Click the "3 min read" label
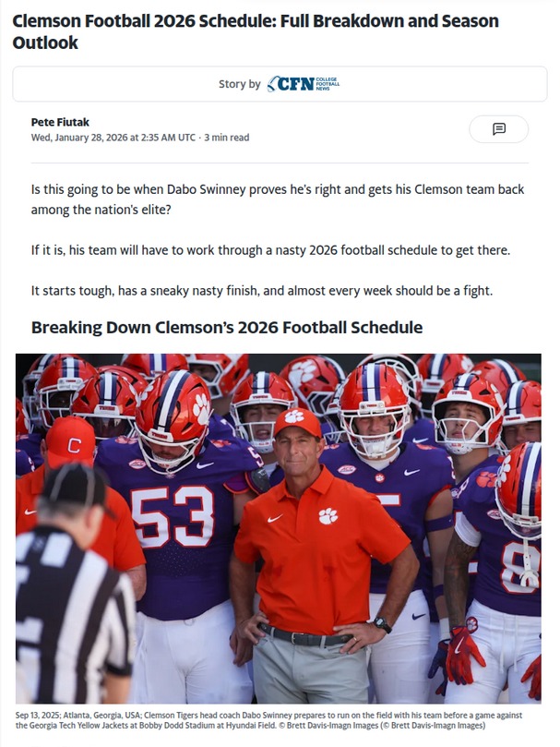The image size is (560, 747). point(227,138)
